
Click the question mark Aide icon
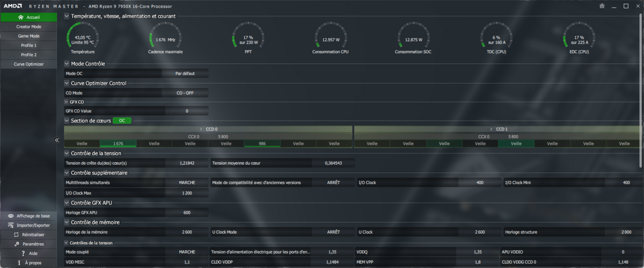point(23,253)
